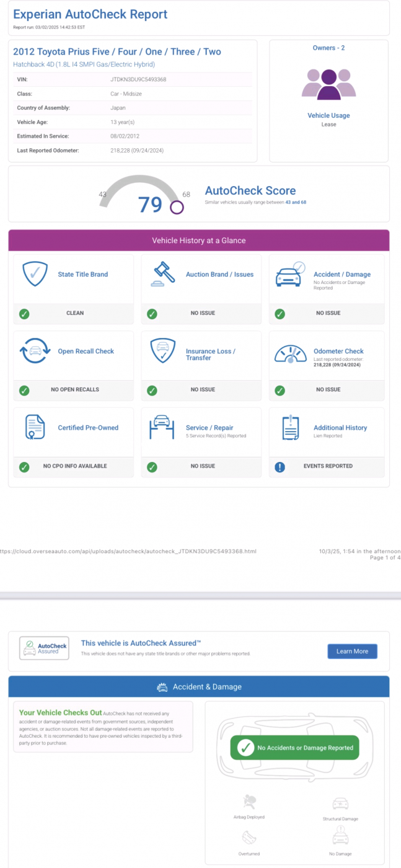This screenshot has height=868, width=401.
Task: Click the Estimated In Service date 08/02/2012
Action: [125, 136]
